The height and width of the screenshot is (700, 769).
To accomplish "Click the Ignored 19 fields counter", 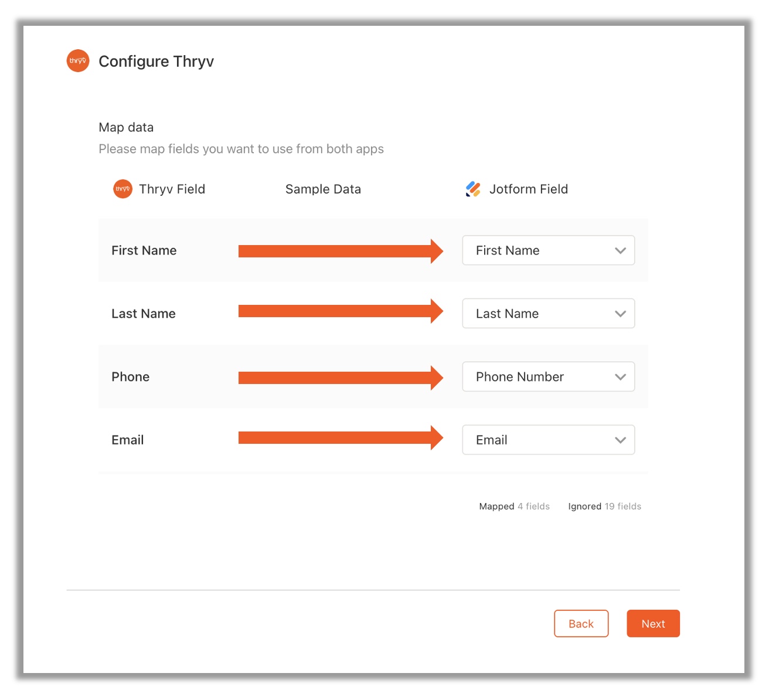I will coord(604,507).
